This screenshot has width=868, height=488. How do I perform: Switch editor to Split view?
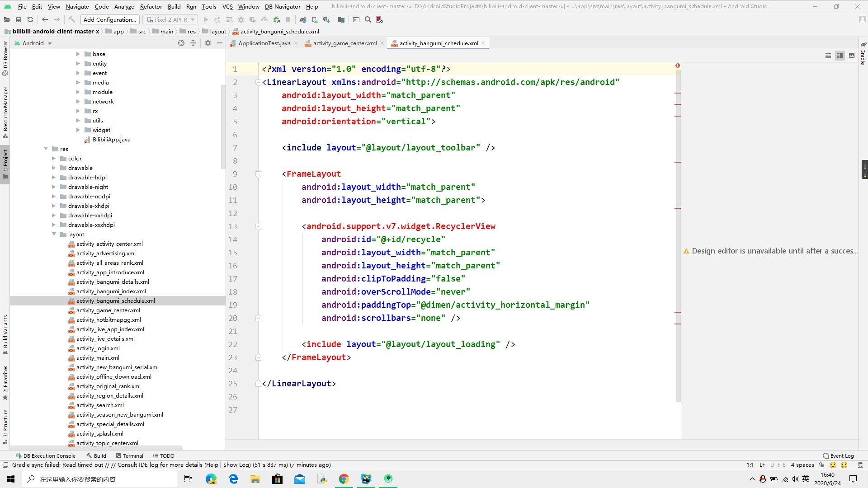840,56
